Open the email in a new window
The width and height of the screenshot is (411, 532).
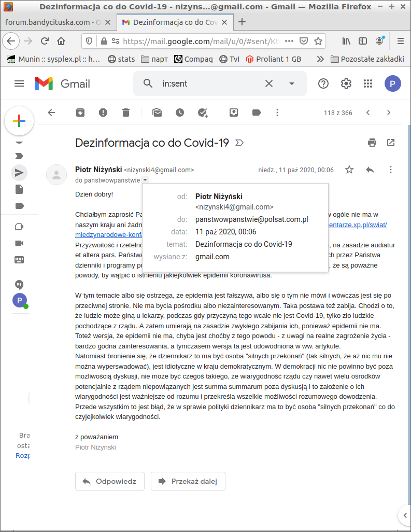click(391, 143)
